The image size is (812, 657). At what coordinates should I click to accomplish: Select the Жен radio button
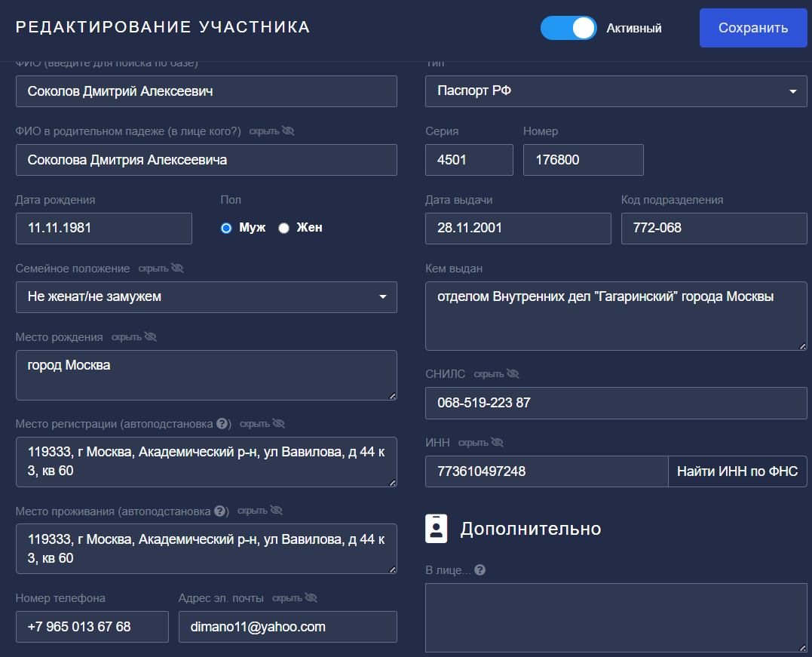point(284,229)
